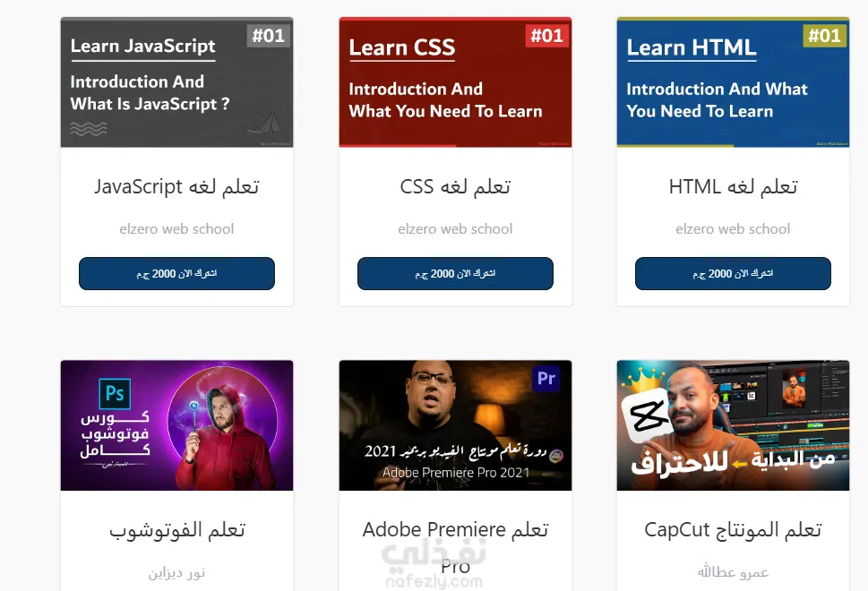Open the Photoshop course thumbnail
Image resolution: width=868 pixels, height=591 pixels.
coord(176,425)
